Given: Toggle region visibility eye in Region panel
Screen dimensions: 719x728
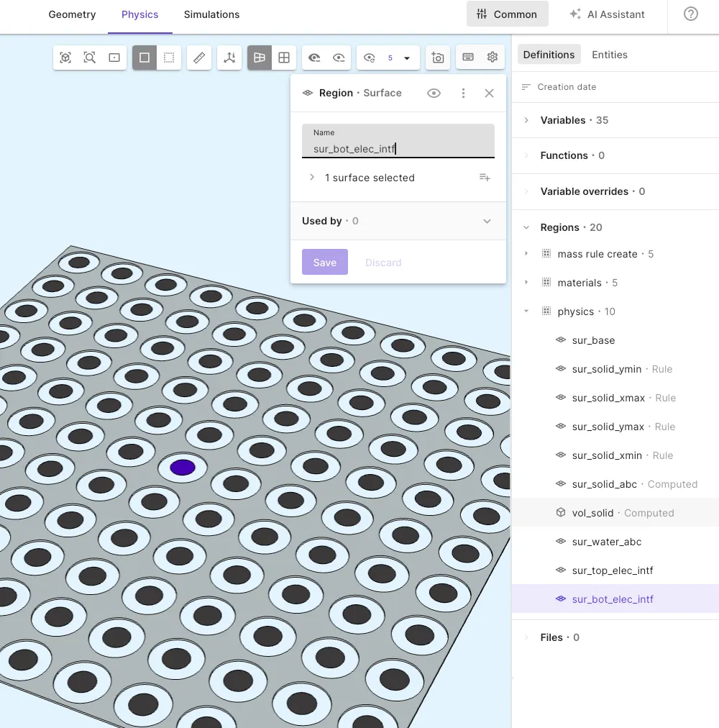Looking at the screenshot, I should point(434,94).
